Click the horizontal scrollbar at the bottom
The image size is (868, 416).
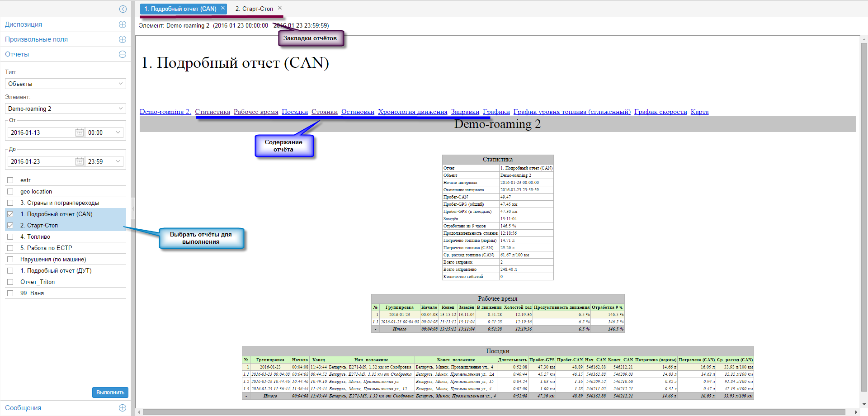(x=493, y=412)
